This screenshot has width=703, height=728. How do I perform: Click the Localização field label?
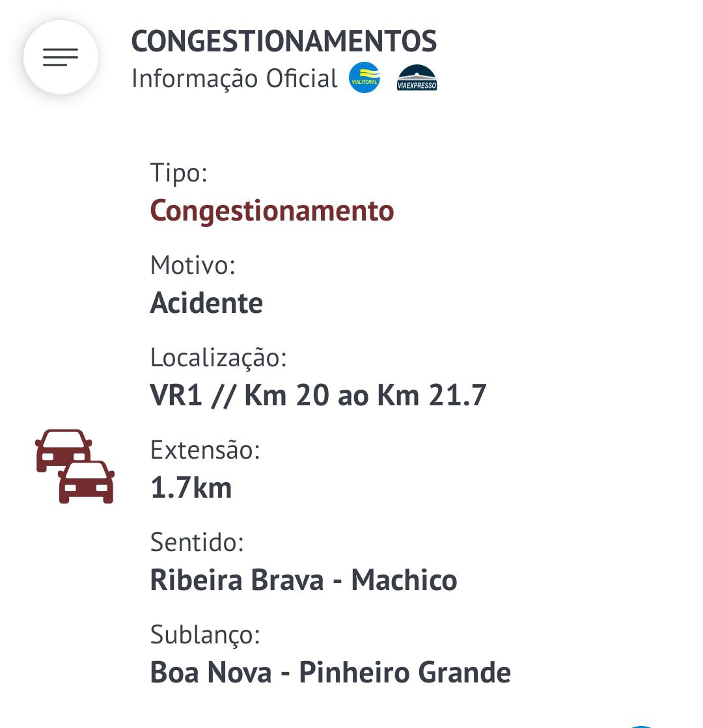click(218, 357)
